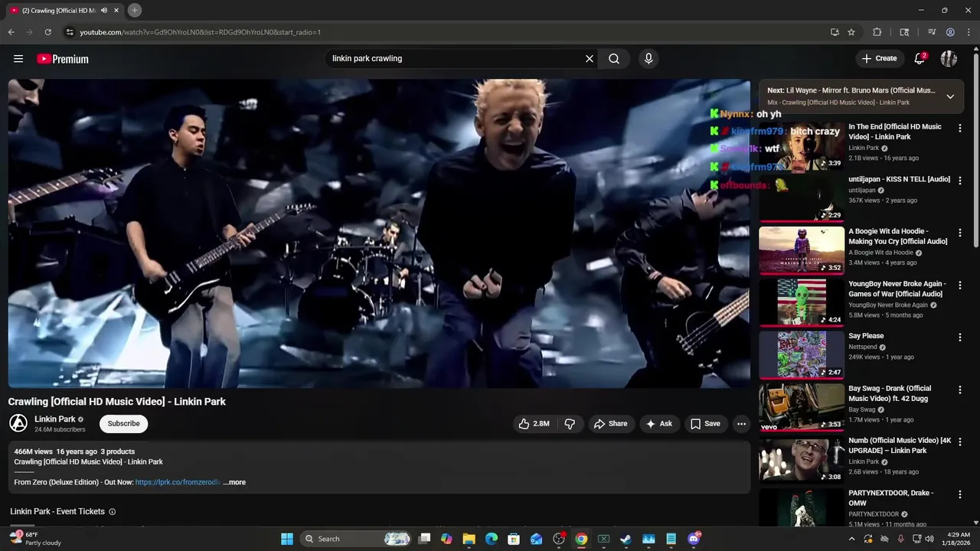The width and height of the screenshot is (980, 551).
Task: Open the YouTube guide hamburger menu
Action: tap(18, 59)
